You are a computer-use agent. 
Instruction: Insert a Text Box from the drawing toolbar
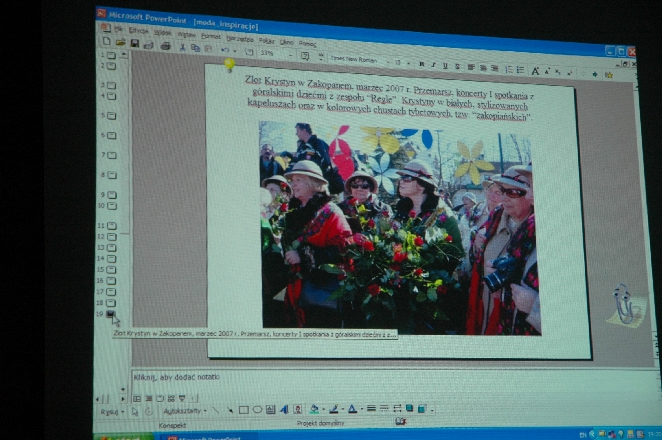coord(271,410)
